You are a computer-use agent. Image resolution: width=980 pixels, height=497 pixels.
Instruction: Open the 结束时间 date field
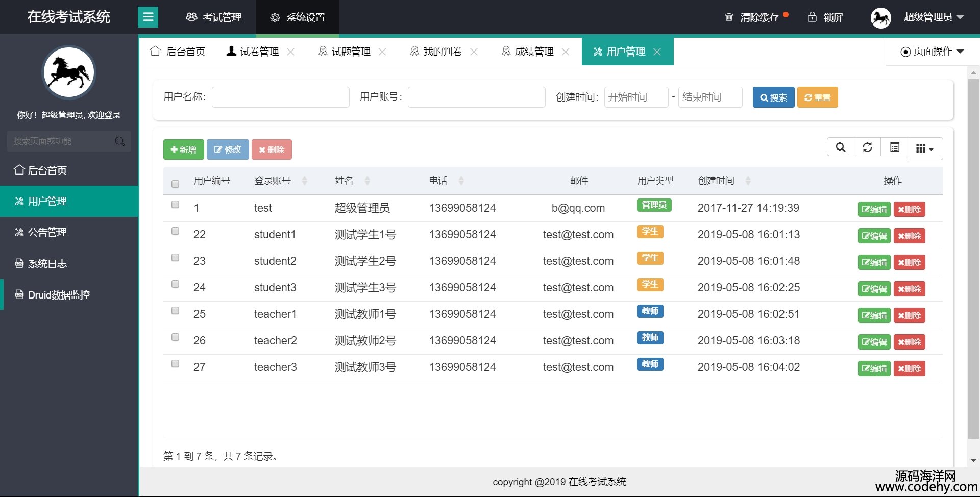pyautogui.click(x=710, y=97)
